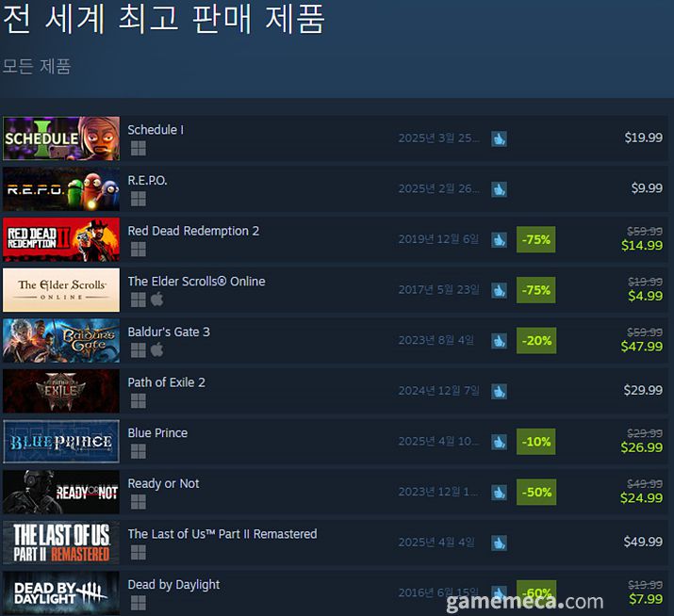Click the thumbs-up icon for Ready or Not
The height and width of the screenshot is (616, 674).
[499, 493]
